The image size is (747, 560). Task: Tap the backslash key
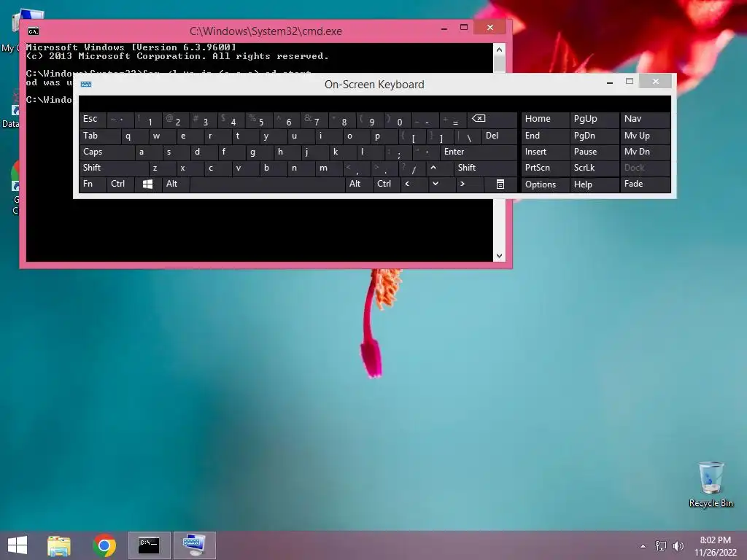coord(468,136)
